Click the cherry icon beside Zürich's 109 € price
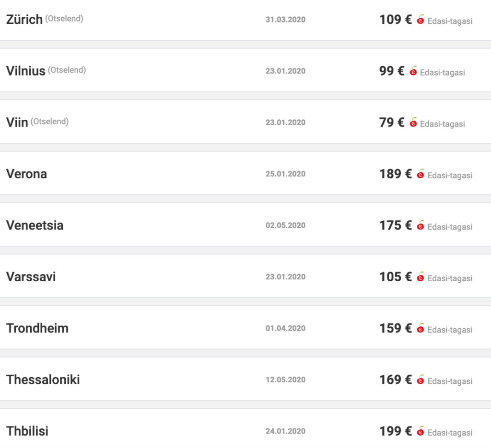Image resolution: width=491 pixels, height=448 pixels. click(421, 20)
